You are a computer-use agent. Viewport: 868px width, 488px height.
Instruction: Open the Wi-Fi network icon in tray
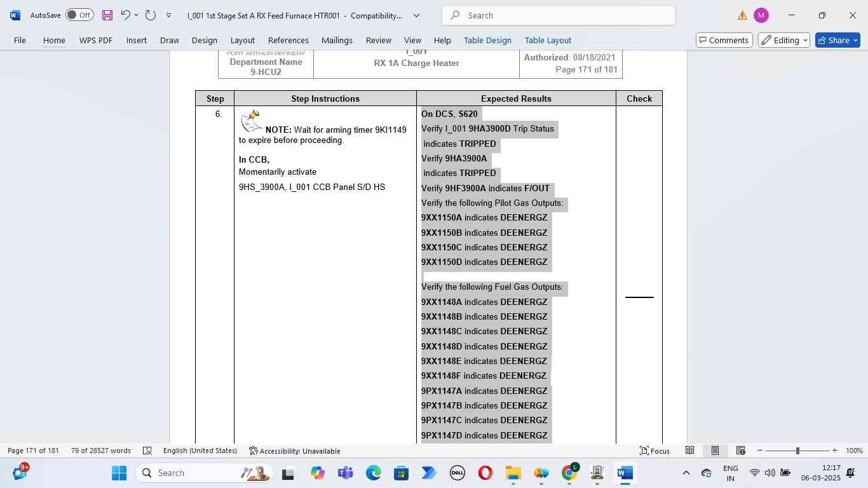pyautogui.click(x=755, y=473)
